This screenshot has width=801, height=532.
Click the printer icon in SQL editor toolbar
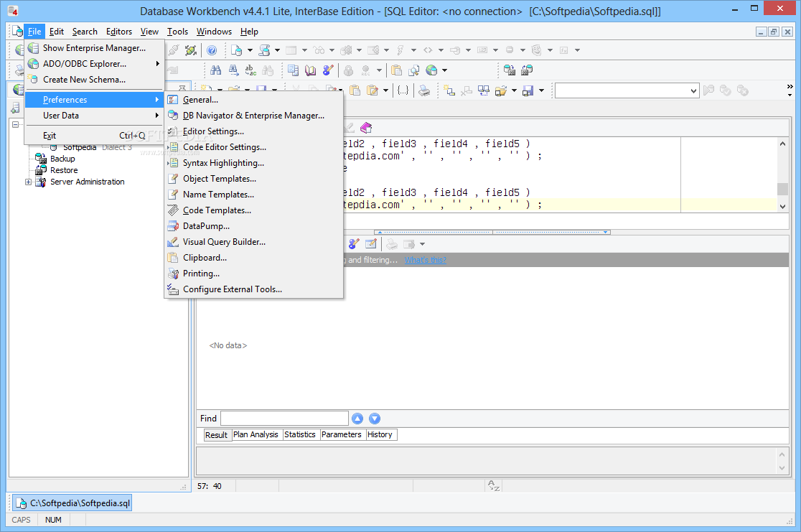click(424, 90)
